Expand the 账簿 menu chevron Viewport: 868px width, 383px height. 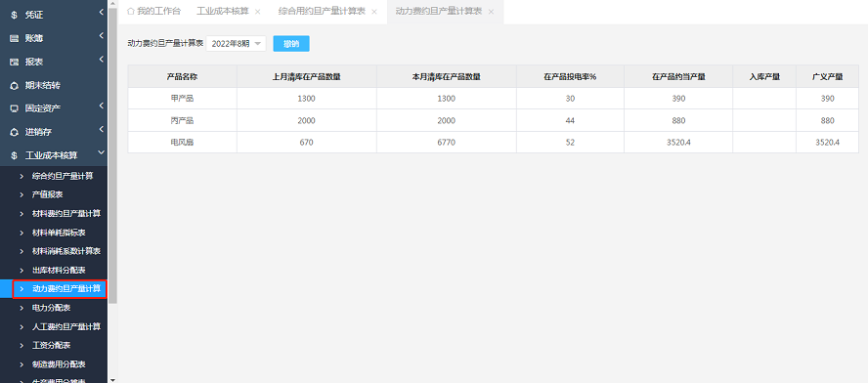102,36
